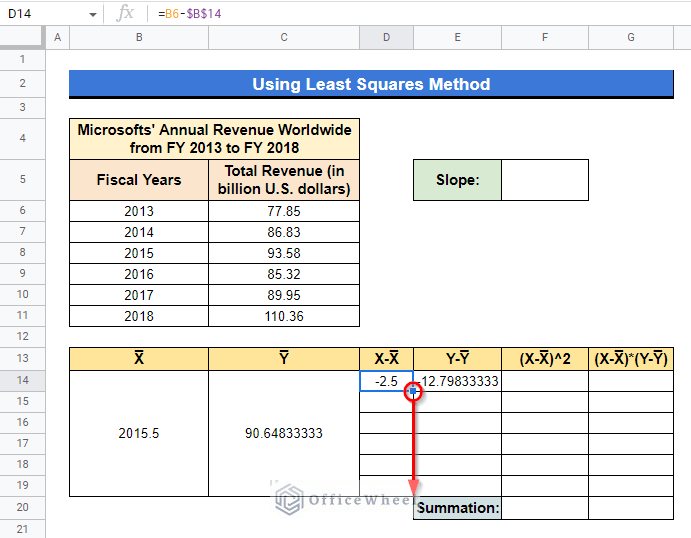Click the summation cell F20

click(x=545, y=508)
